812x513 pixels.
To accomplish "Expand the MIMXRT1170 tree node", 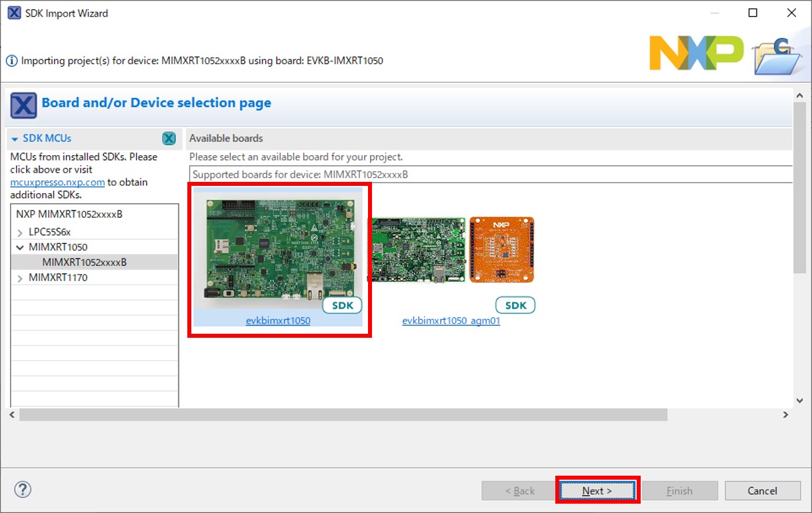I will [x=20, y=278].
